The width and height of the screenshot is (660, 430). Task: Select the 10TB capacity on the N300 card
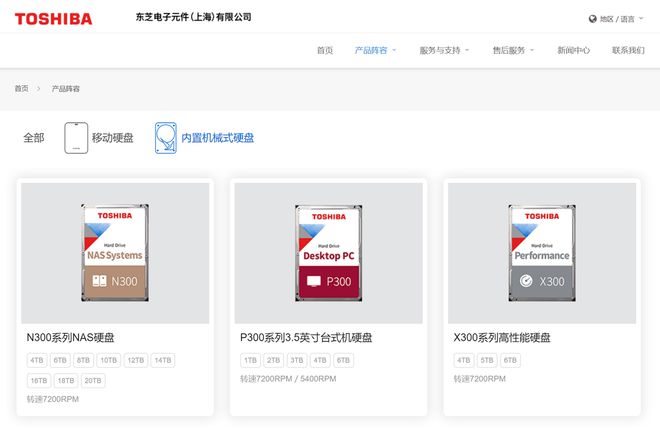(109, 361)
